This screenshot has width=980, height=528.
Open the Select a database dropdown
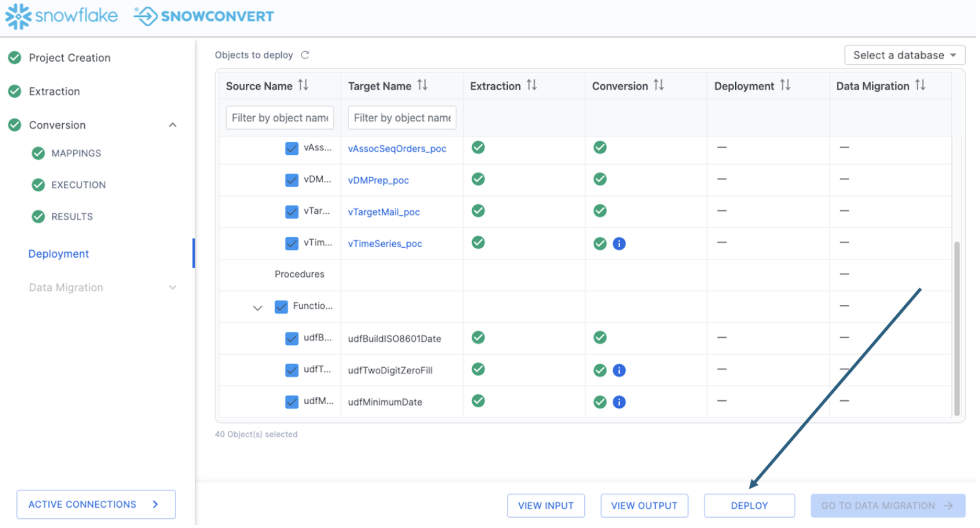point(904,55)
